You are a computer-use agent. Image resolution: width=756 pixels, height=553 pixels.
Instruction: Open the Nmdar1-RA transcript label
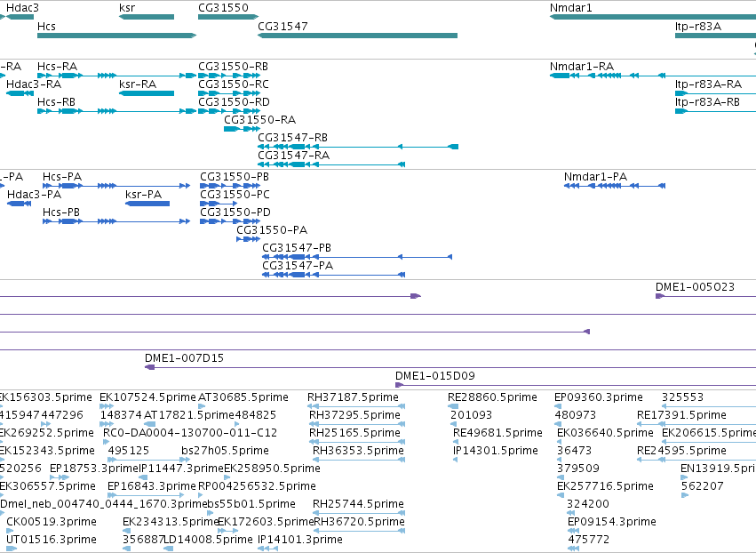(582, 66)
